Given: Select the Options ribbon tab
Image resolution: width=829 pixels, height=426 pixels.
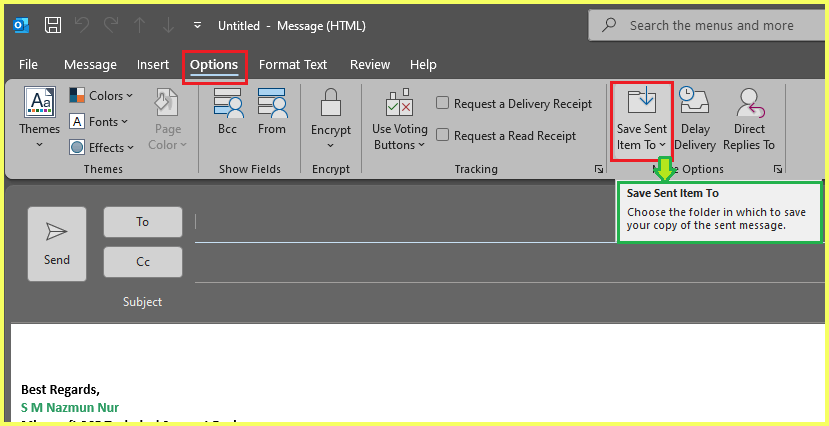Looking at the screenshot, I should [214, 64].
